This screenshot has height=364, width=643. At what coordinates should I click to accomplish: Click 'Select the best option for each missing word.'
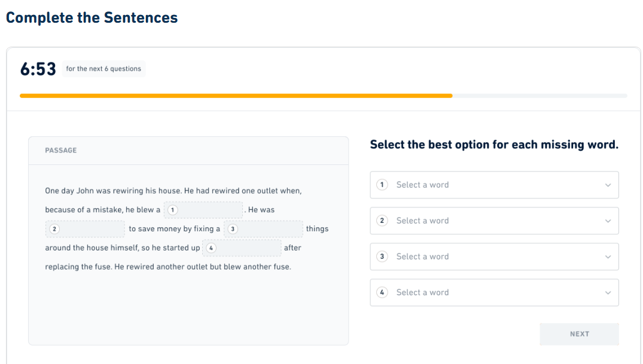(x=494, y=145)
